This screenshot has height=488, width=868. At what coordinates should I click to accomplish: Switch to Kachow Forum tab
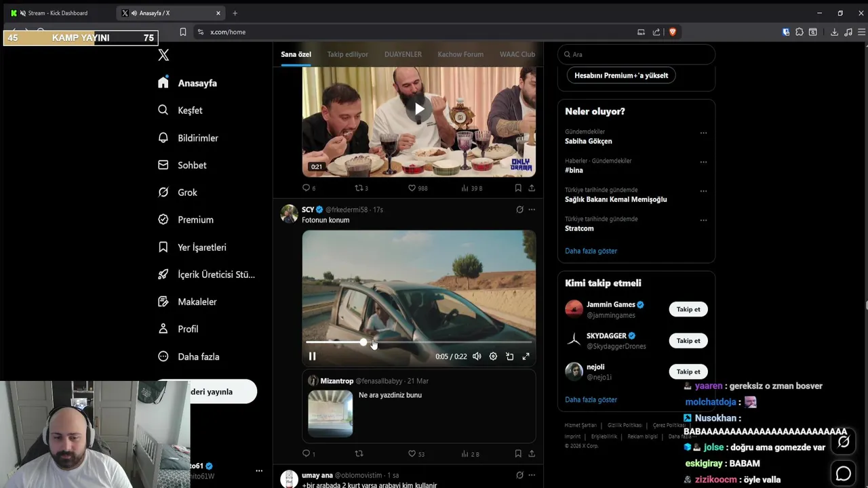coord(460,54)
